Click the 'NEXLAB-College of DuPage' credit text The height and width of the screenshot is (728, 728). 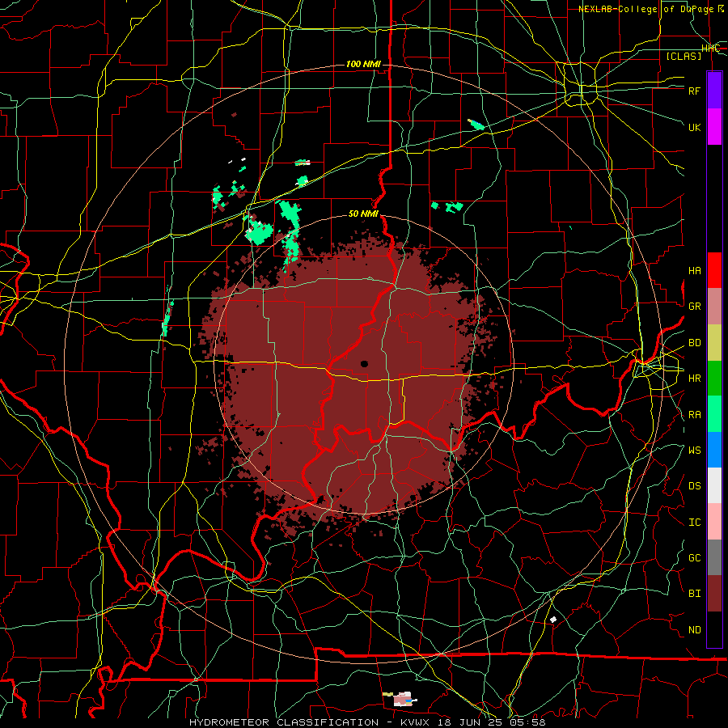647,9
